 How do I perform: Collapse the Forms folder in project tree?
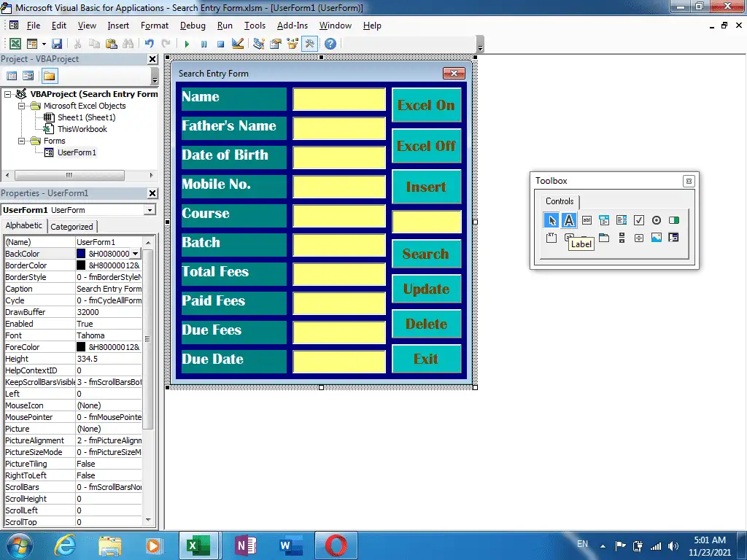21,141
